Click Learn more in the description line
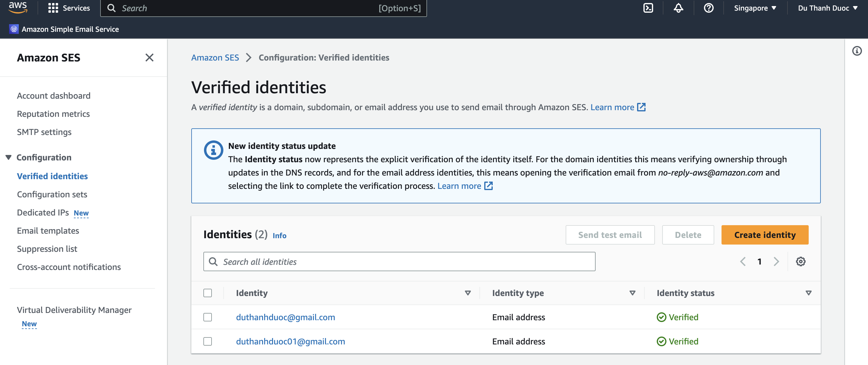The image size is (868, 365). [x=612, y=107]
